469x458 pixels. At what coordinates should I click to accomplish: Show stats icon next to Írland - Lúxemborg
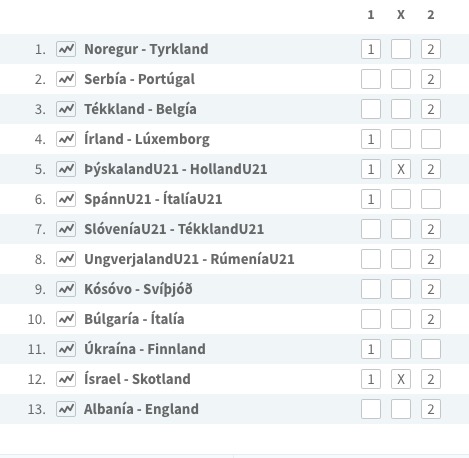click(66, 139)
